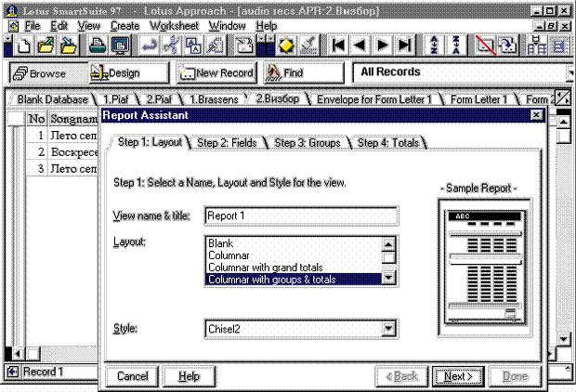Sort ascending A to Z icon
The height and width of the screenshot is (392, 576).
(x=434, y=46)
